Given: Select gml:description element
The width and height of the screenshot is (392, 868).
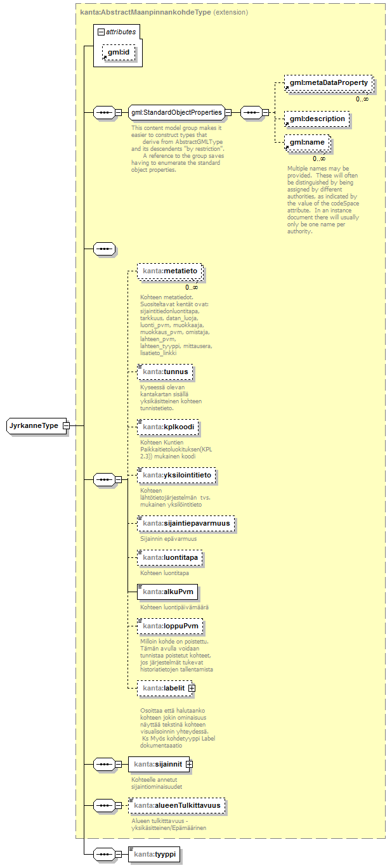Looking at the screenshot, I should click(317, 119).
